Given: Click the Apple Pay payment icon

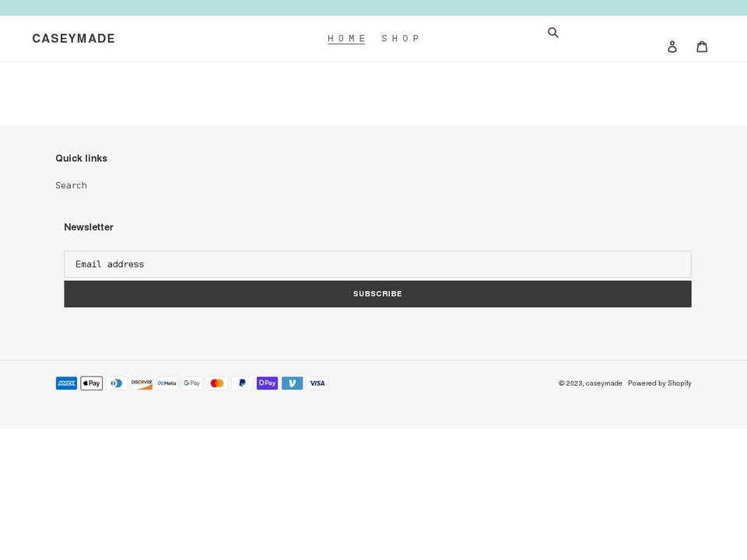Looking at the screenshot, I should click(x=92, y=383).
